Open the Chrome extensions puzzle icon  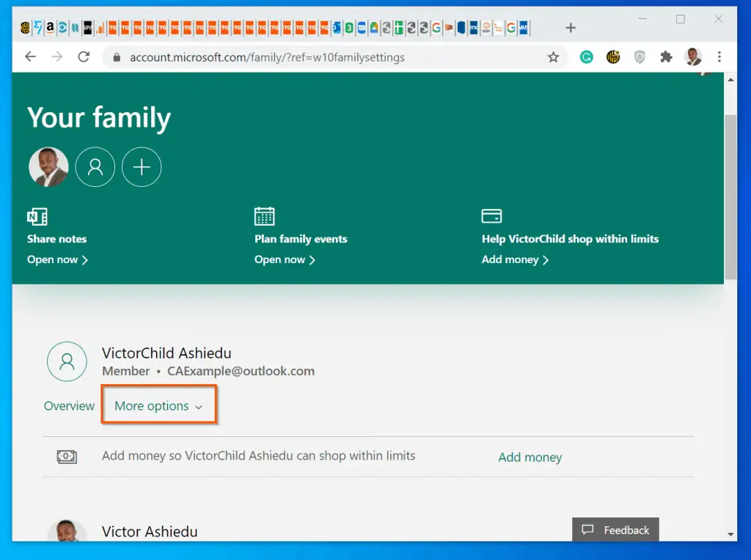click(666, 57)
